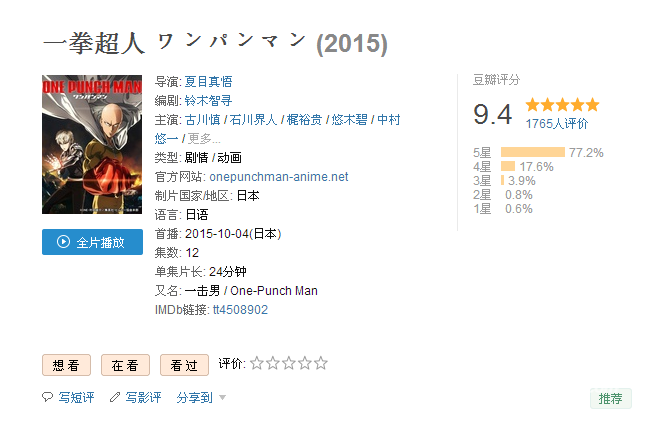Rate five stars in 评价 row

click(x=321, y=363)
